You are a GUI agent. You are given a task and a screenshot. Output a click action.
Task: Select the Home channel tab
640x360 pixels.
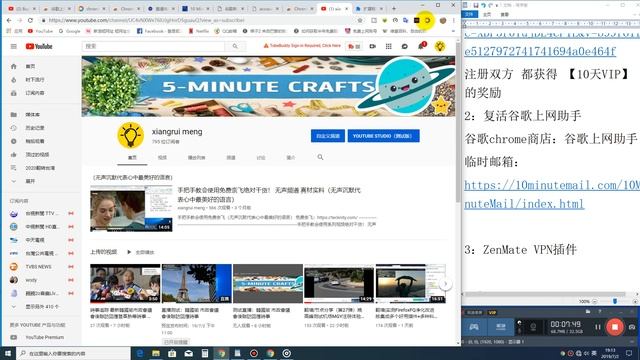tap(132, 157)
